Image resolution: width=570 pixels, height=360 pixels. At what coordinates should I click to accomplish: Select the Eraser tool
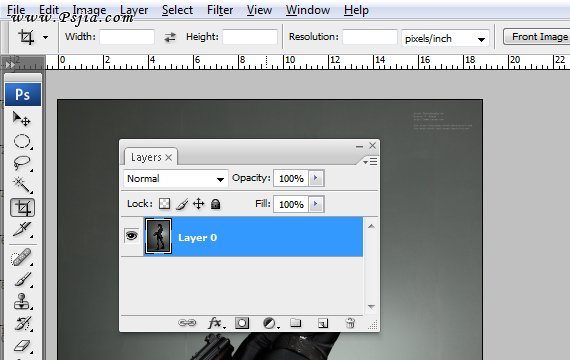(x=22, y=346)
